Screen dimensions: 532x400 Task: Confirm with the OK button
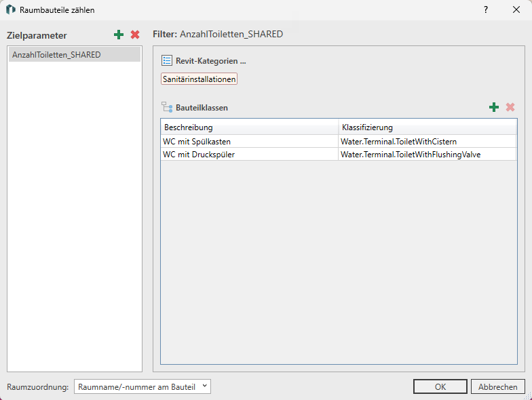coord(440,386)
